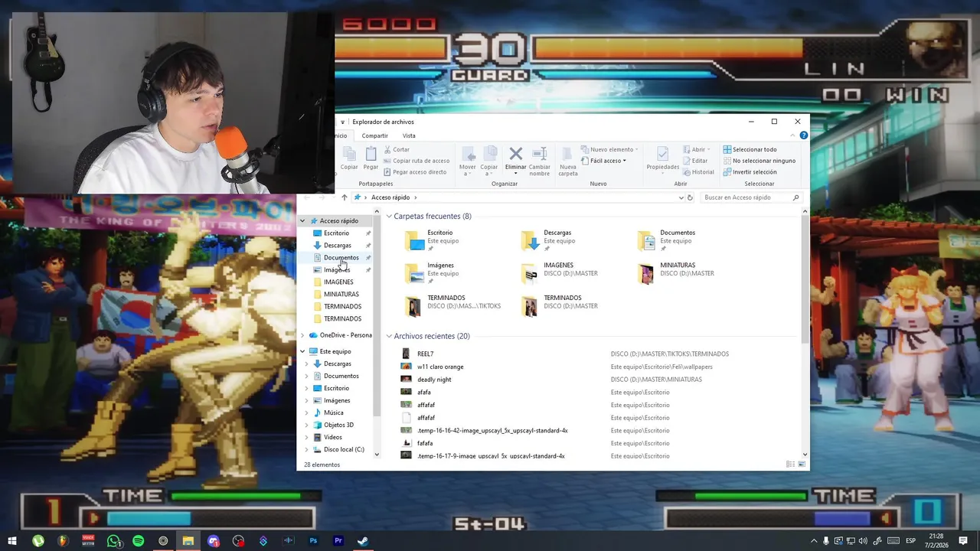This screenshot has height=551, width=980.
Task: Click the Propiedades checkmark icon
Action: (x=662, y=154)
